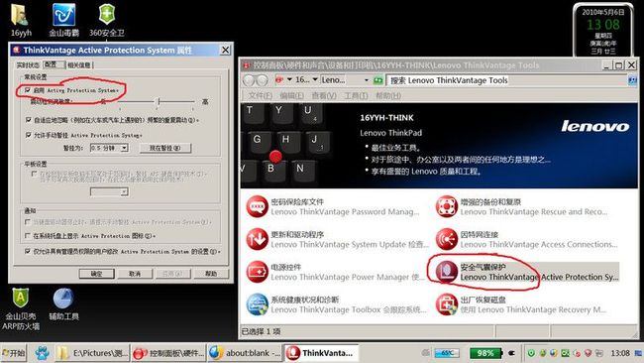Switch to 相关信息 tab

pyautogui.click(x=79, y=64)
